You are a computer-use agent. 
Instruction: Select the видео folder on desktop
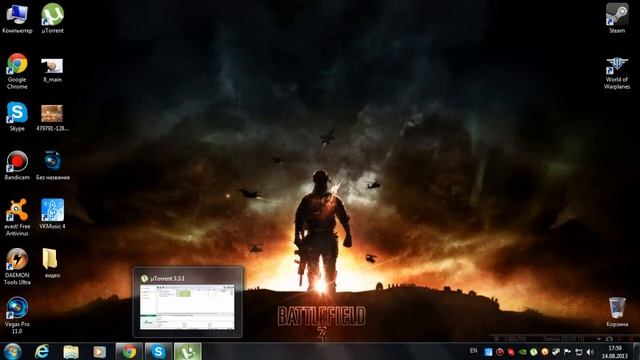52,263
